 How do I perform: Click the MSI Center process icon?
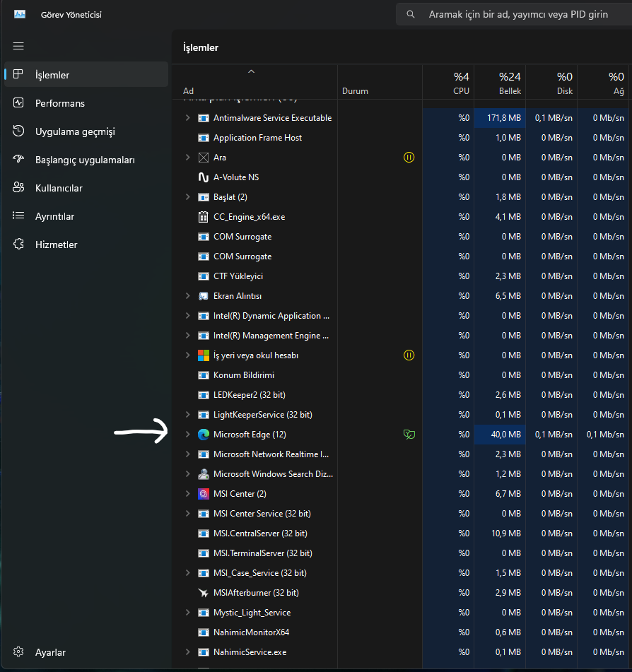point(203,494)
